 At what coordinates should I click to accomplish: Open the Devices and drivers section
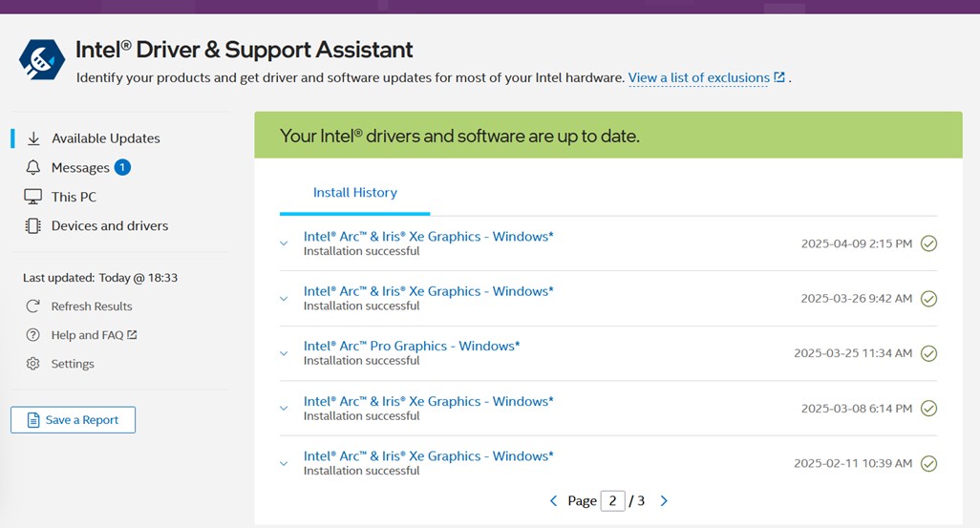click(109, 226)
